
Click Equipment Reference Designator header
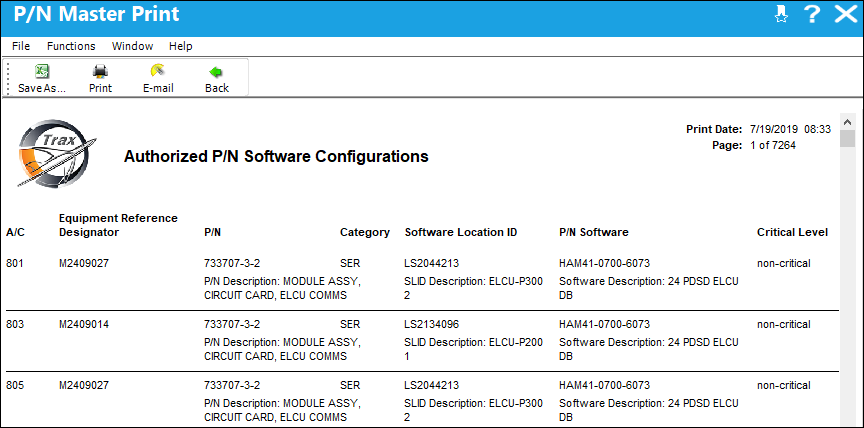(118, 225)
